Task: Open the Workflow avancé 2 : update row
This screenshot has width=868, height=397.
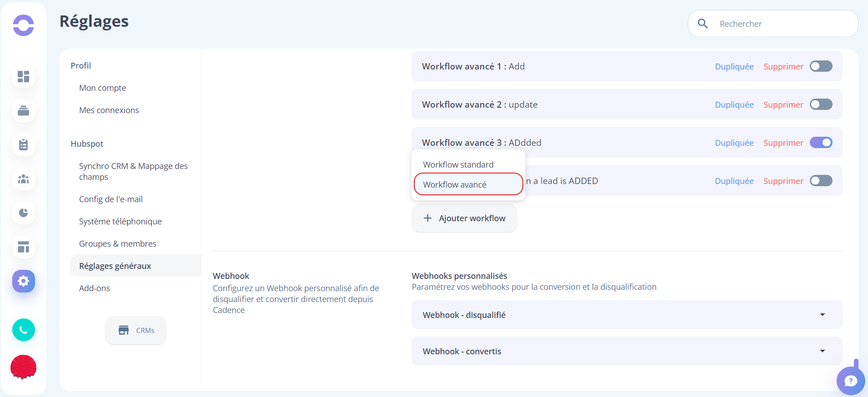Action: click(627, 104)
